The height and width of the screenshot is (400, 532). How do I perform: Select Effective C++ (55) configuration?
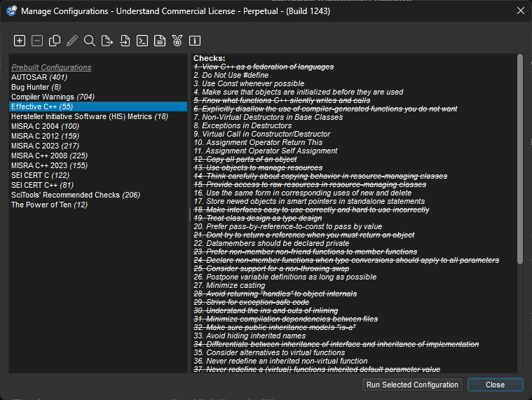(x=97, y=106)
